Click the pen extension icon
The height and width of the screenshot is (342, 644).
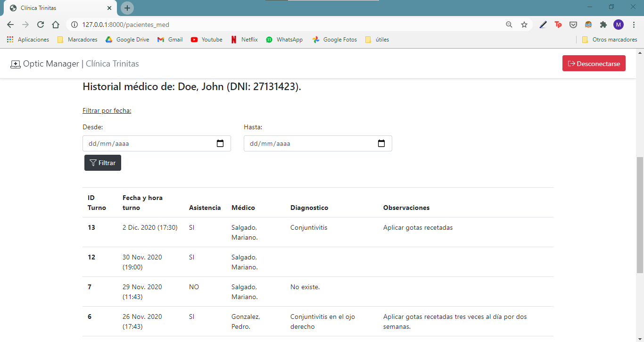coord(543,25)
